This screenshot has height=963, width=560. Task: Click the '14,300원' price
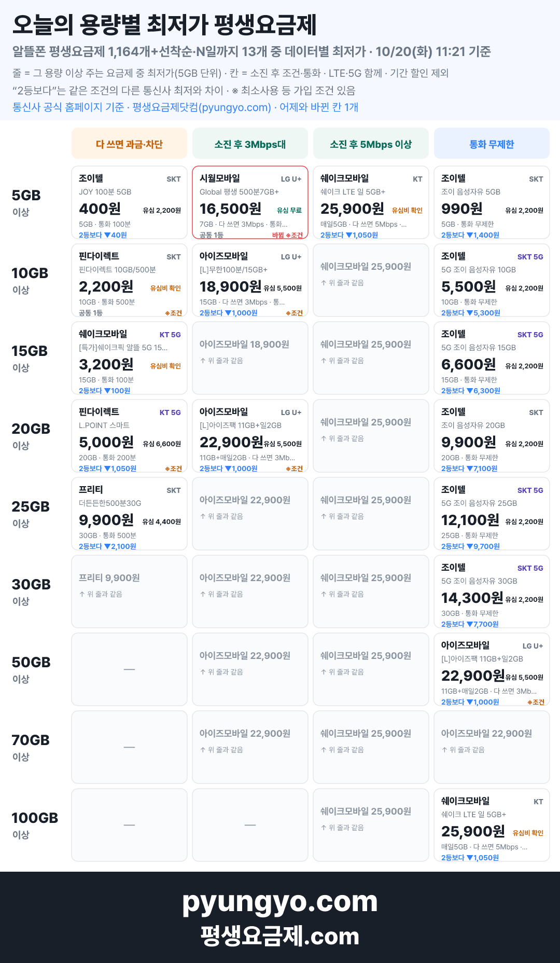pos(472,598)
